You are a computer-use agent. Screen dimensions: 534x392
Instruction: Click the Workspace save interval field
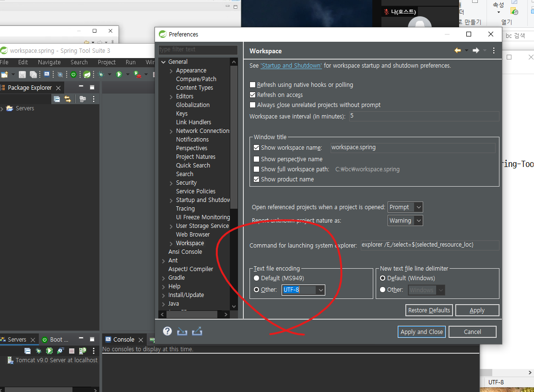coord(424,116)
